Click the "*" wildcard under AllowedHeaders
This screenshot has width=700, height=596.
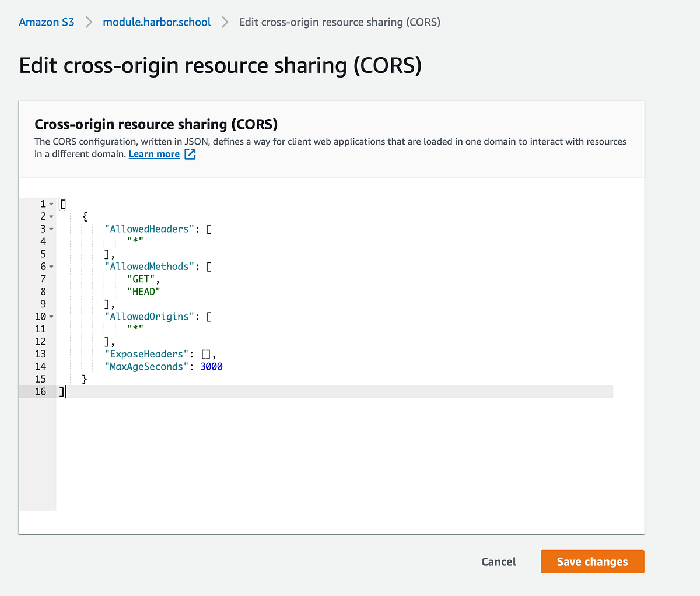click(134, 241)
